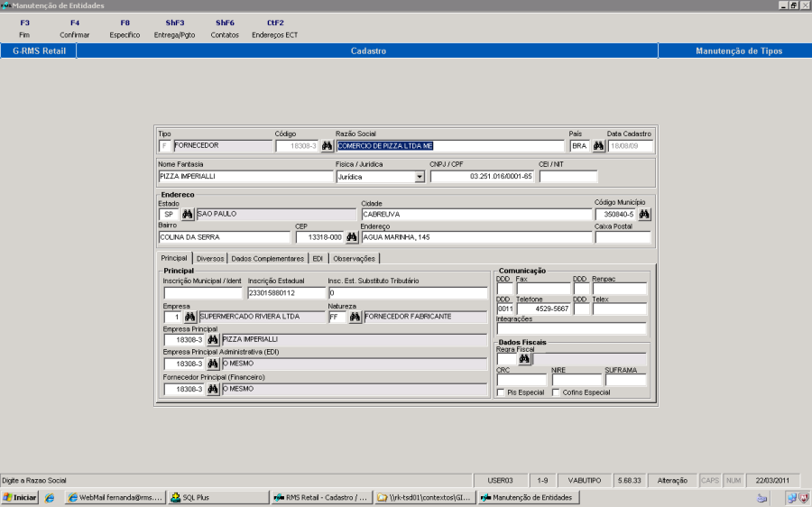
Task: Click the ShF3 Entrega/Pgto button
Action: 174,29
